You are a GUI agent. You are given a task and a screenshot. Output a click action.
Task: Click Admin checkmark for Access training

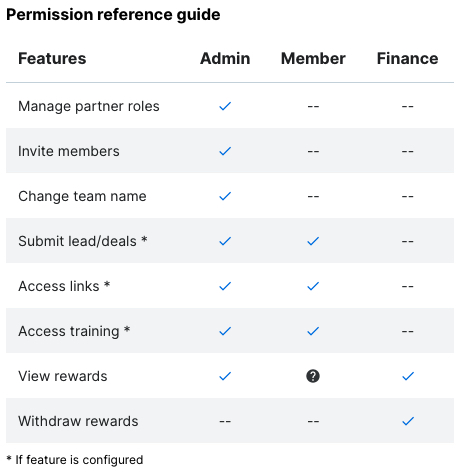(225, 331)
